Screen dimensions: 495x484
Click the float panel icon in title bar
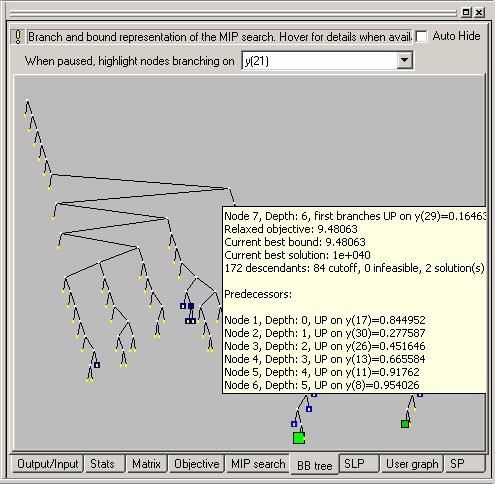pyautogui.click(x=466, y=12)
